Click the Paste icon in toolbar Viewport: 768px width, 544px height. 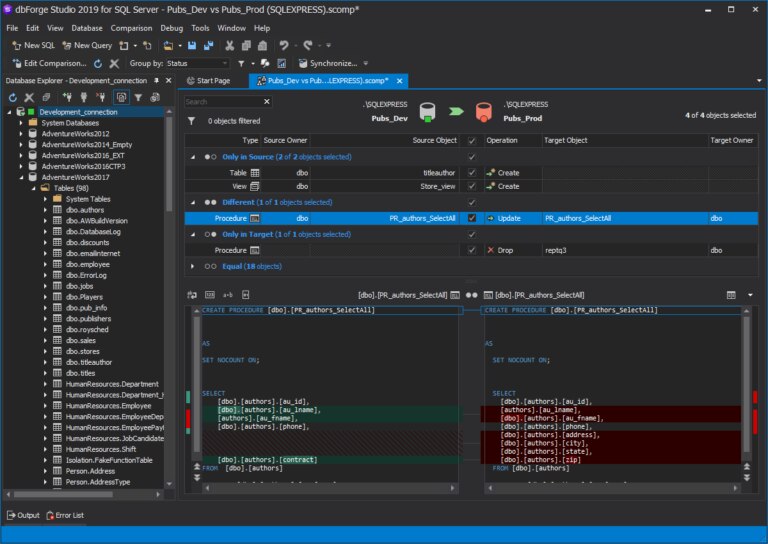pos(263,46)
